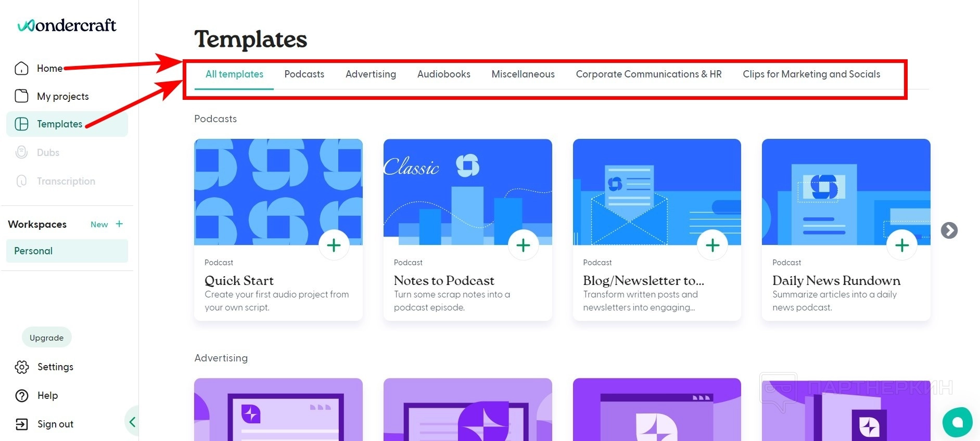Viewport: 980px width, 441px height.
Task: Collapse the sidebar with the chevron
Action: 132,422
